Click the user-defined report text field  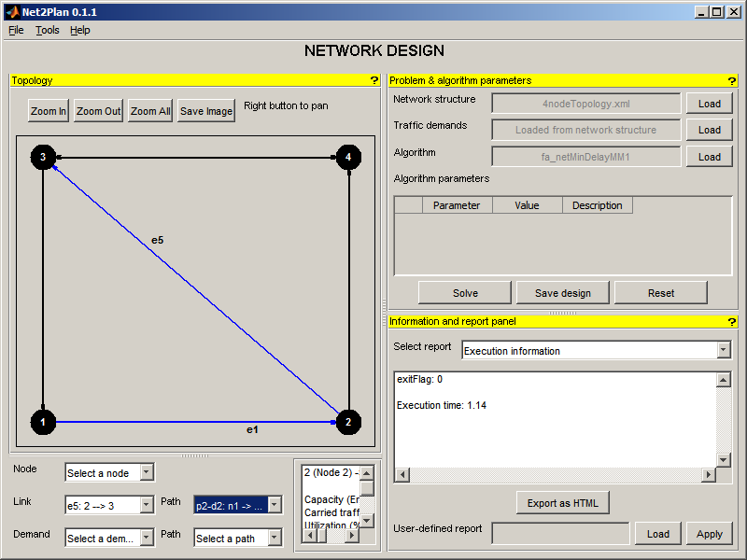560,534
